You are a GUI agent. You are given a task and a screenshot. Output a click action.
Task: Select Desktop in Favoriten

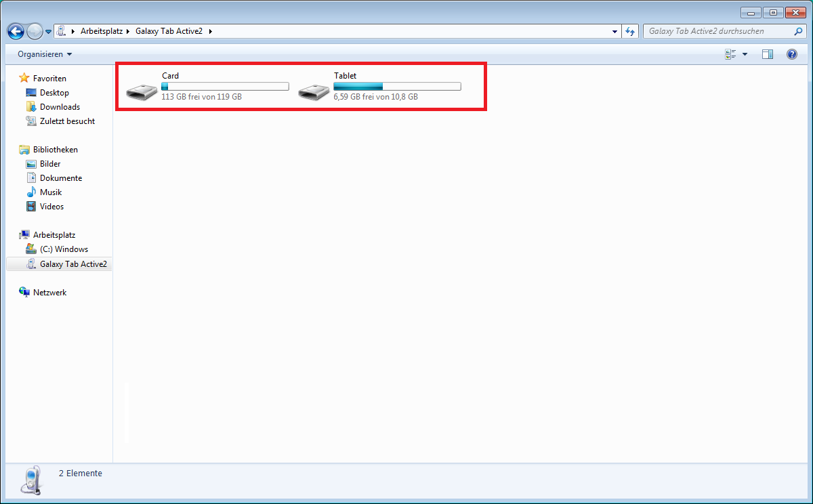54,93
